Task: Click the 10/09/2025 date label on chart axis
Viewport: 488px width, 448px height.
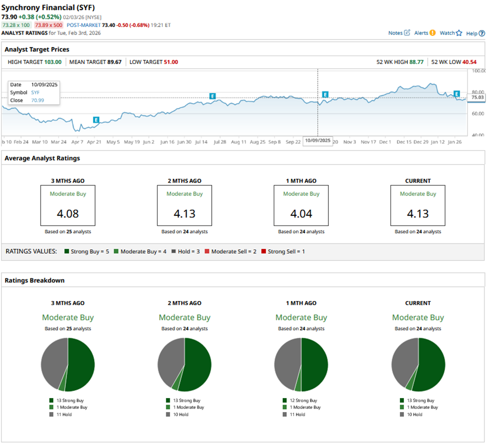Action: [x=318, y=141]
